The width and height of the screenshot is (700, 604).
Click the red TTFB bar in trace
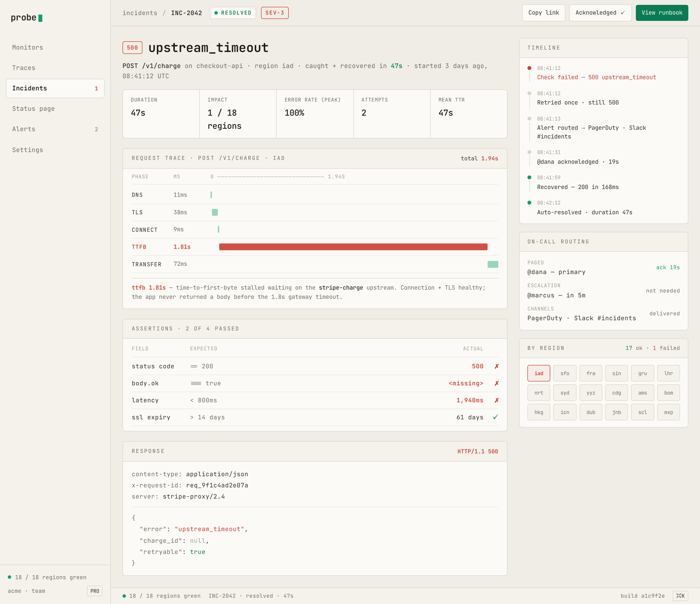pos(353,247)
